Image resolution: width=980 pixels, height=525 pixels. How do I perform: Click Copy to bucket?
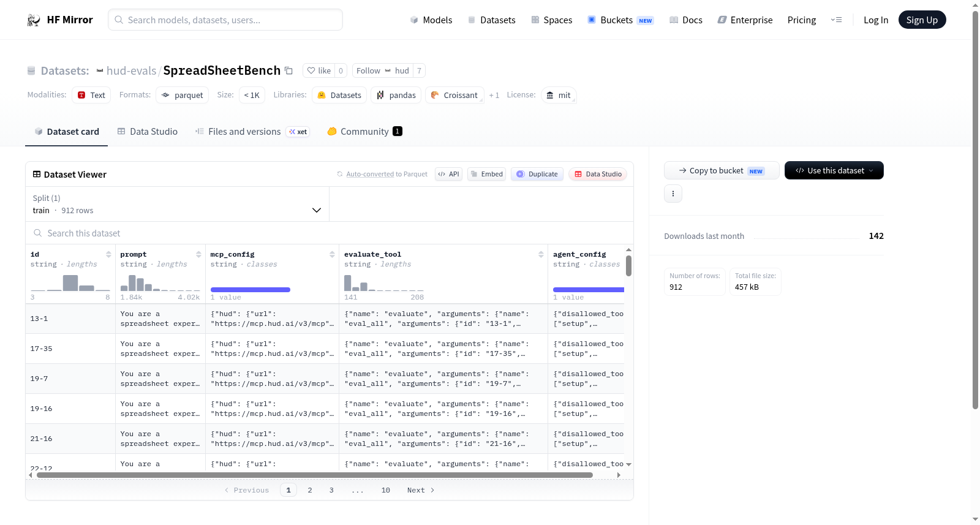pos(722,170)
